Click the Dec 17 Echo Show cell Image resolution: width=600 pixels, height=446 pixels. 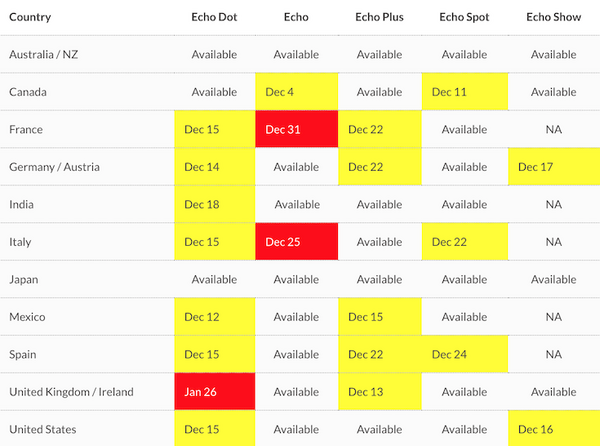tap(553, 167)
